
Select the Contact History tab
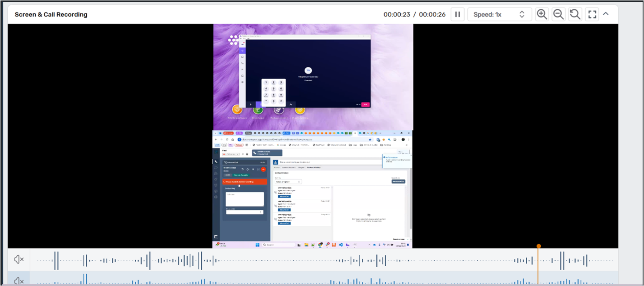(x=313, y=167)
